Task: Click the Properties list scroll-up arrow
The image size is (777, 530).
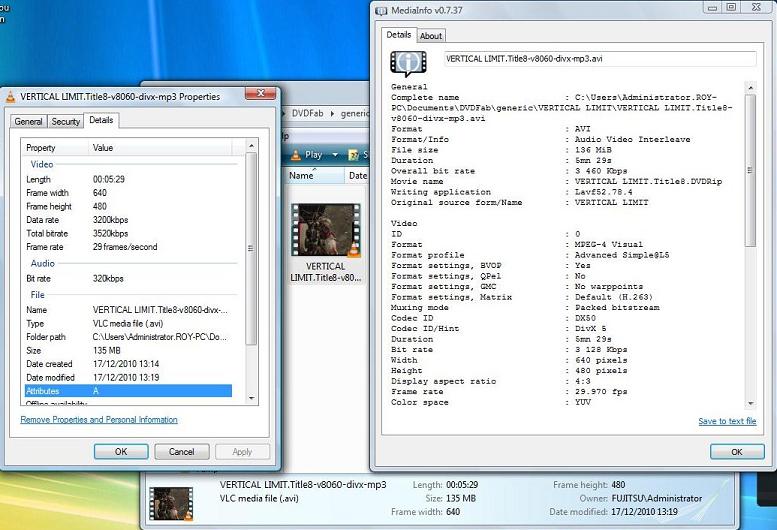Action: click(x=251, y=146)
